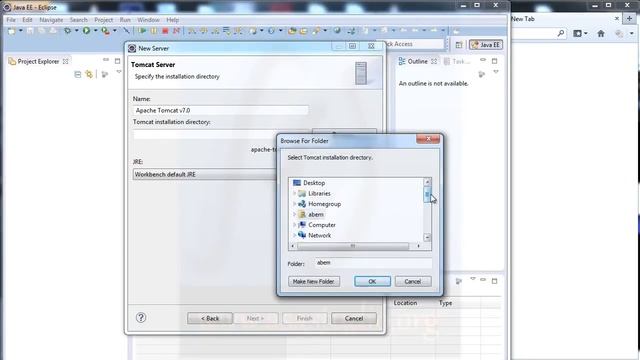Image resolution: width=640 pixels, height=360 pixels.
Task: Open the Debug dropdown arrow
Action: pyautogui.click(x=76, y=31)
